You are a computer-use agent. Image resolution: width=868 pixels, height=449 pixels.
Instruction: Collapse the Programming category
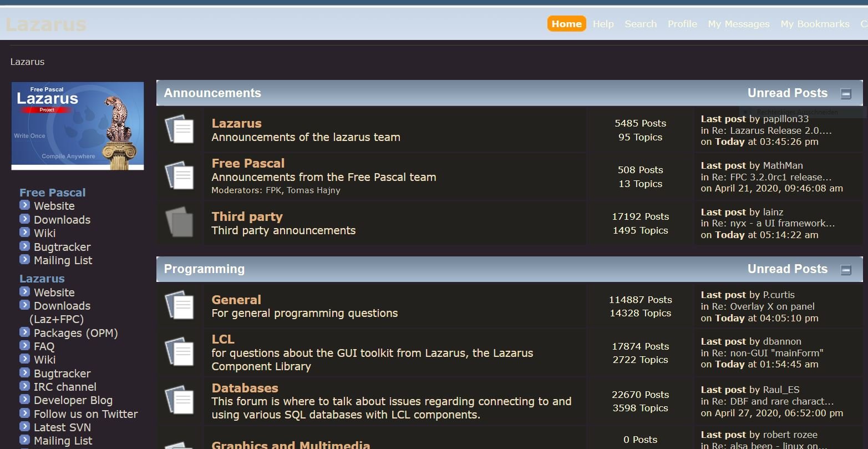[846, 270]
